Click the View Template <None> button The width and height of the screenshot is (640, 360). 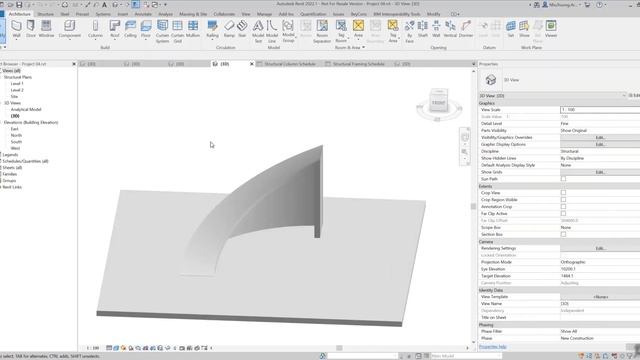[x=600, y=297]
